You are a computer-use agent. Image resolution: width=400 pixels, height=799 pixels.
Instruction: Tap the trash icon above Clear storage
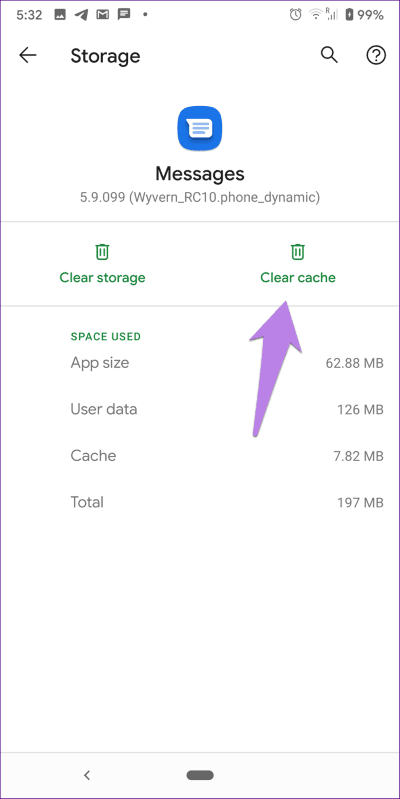(102, 252)
